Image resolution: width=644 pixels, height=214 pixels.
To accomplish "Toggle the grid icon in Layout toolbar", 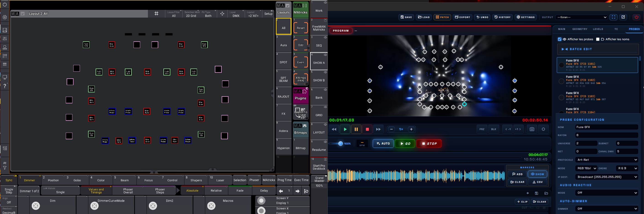I will (157, 14).
